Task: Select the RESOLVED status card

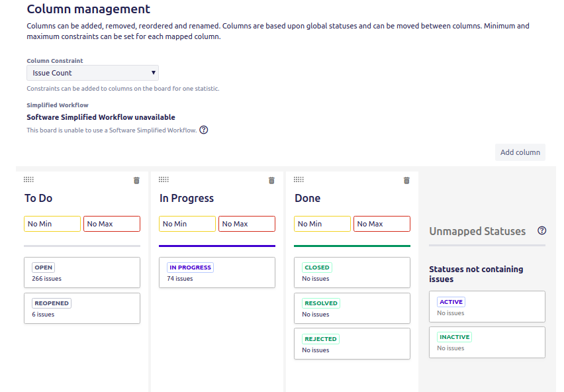Action: 352,308
